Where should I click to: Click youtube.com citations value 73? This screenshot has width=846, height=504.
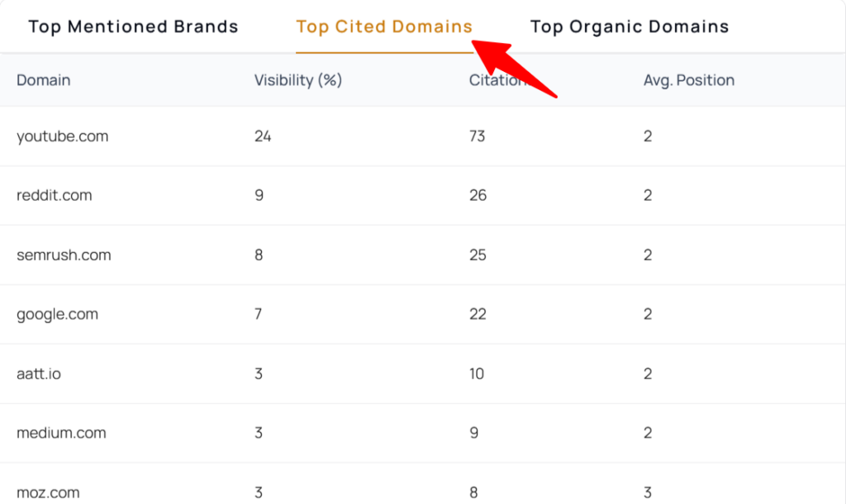pos(477,136)
